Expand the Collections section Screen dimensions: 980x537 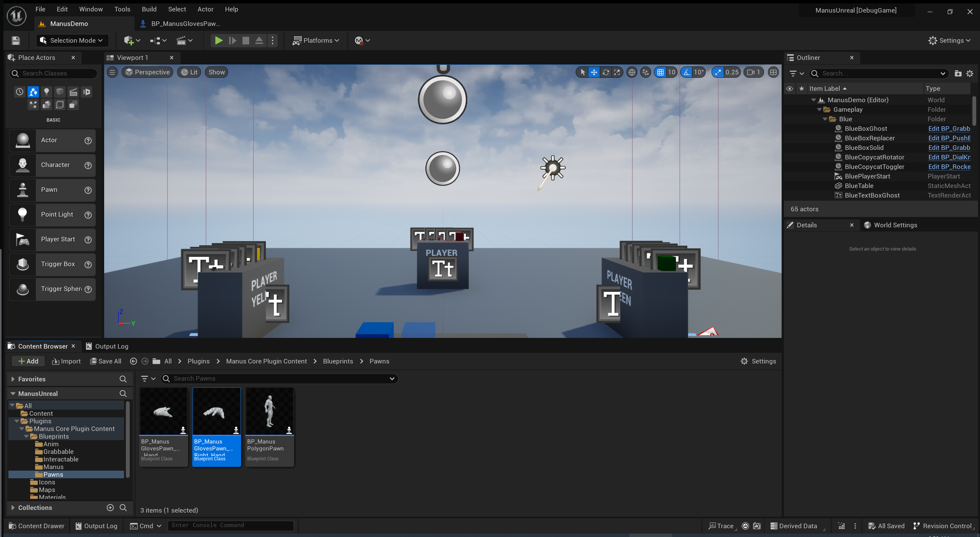(13, 508)
